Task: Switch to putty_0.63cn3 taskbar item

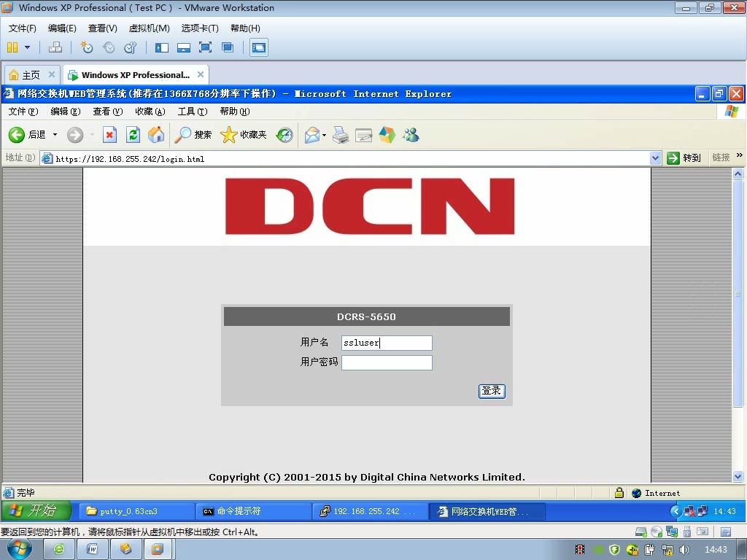Action: point(136,511)
